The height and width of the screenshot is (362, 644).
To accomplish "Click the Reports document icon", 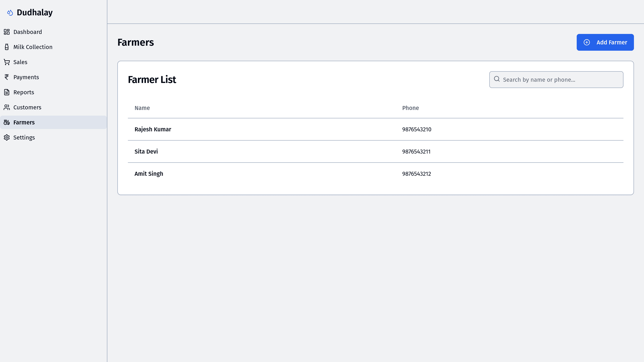I will (7, 92).
